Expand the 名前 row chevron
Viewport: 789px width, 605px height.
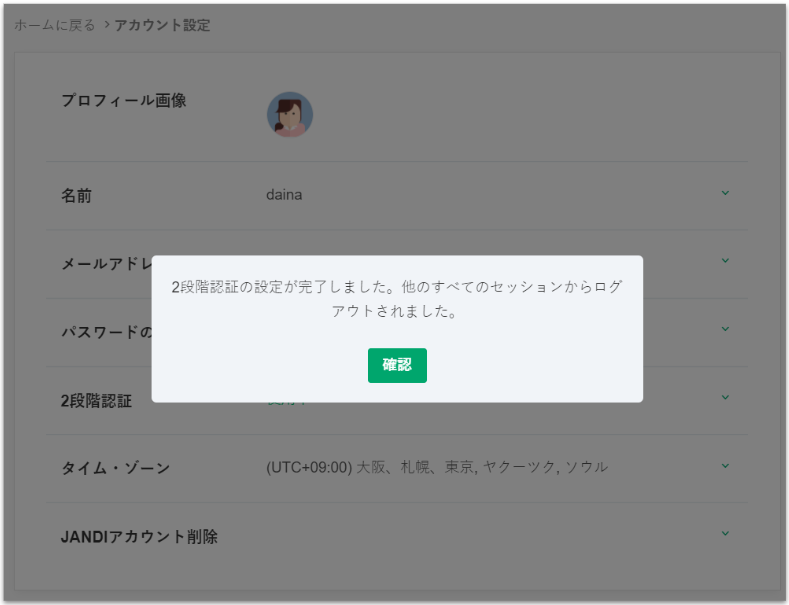(725, 193)
